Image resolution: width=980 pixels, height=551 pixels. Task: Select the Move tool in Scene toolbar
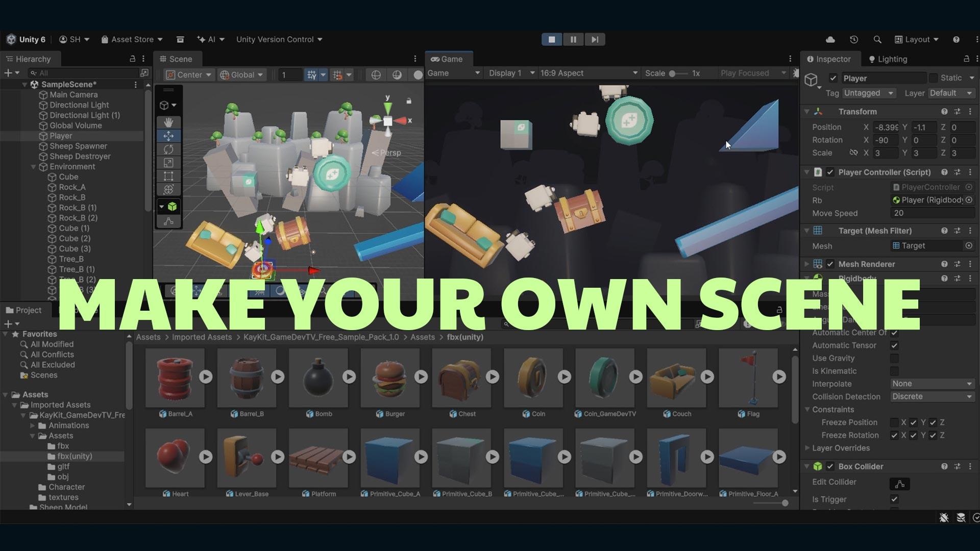tap(168, 136)
